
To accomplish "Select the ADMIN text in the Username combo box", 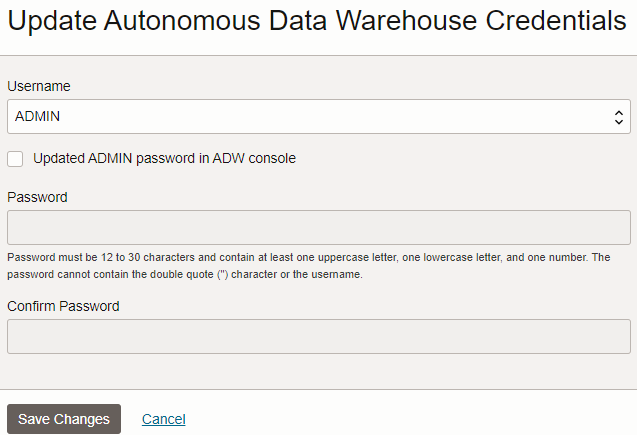I will (37, 116).
